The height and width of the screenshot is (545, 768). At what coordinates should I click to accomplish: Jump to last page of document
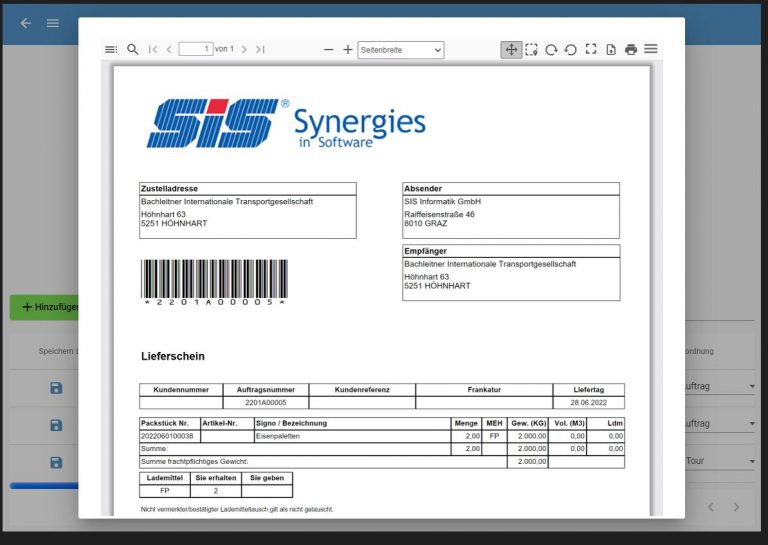coord(260,49)
